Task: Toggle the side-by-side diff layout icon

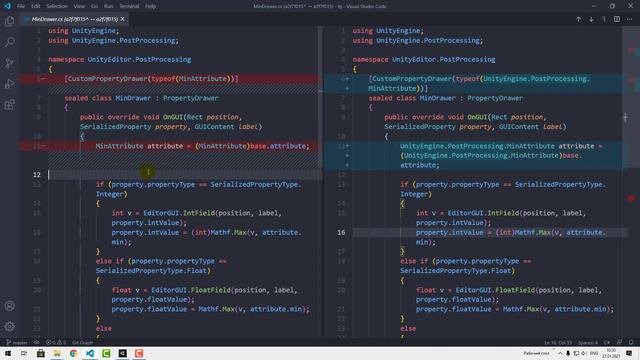Action: [617, 19]
